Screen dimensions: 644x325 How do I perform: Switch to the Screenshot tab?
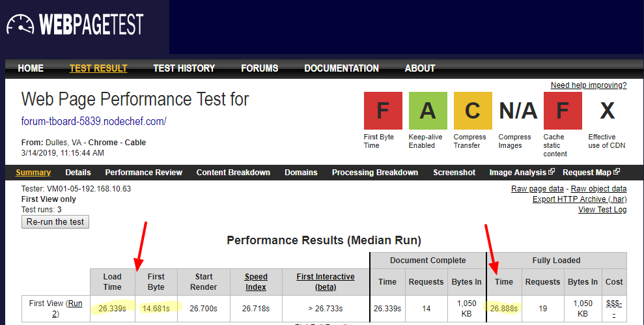click(x=455, y=173)
